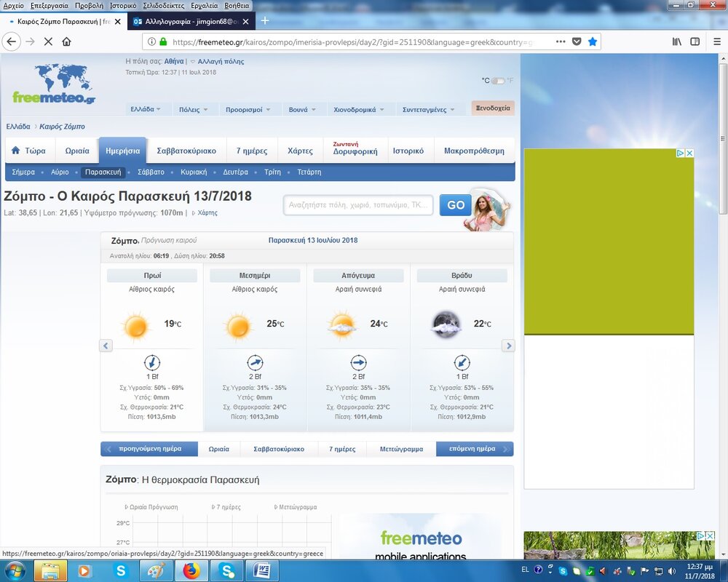Select Σάββατο in the day subnav

(151, 172)
